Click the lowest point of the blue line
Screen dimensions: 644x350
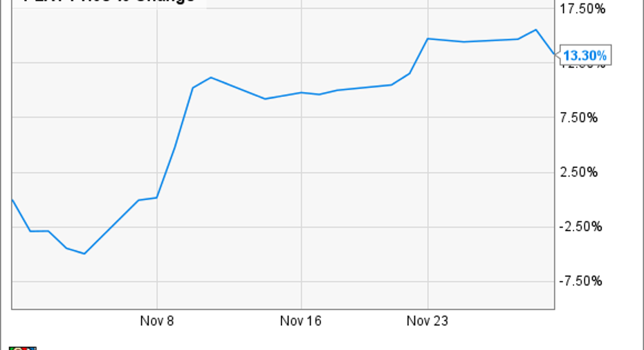[x=84, y=254]
